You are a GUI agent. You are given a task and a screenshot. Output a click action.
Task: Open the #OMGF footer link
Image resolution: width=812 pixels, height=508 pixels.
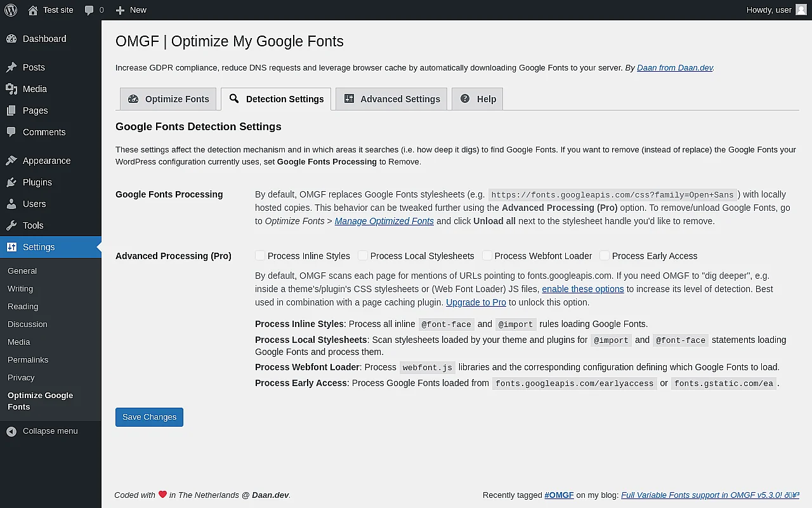pyautogui.click(x=559, y=495)
